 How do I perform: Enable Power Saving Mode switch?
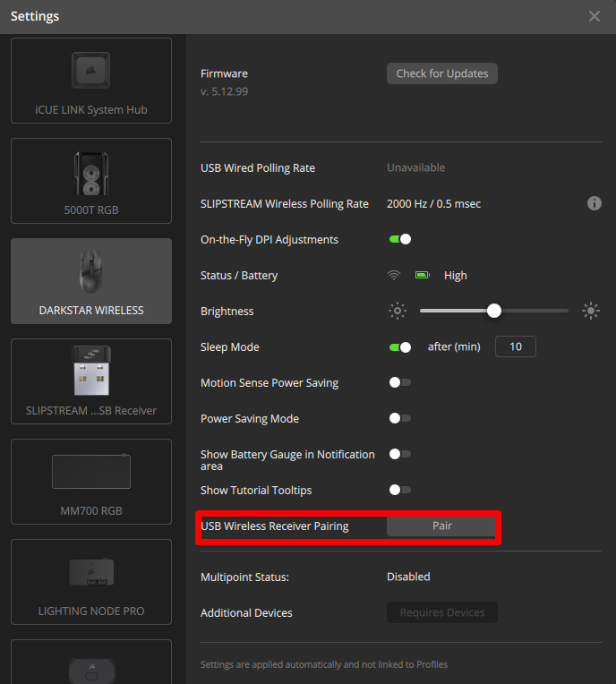click(400, 418)
